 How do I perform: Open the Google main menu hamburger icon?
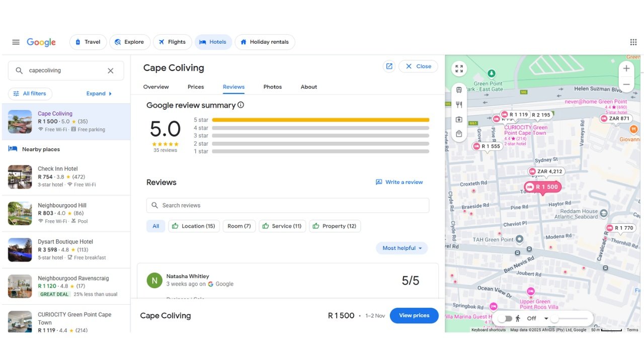pyautogui.click(x=16, y=42)
